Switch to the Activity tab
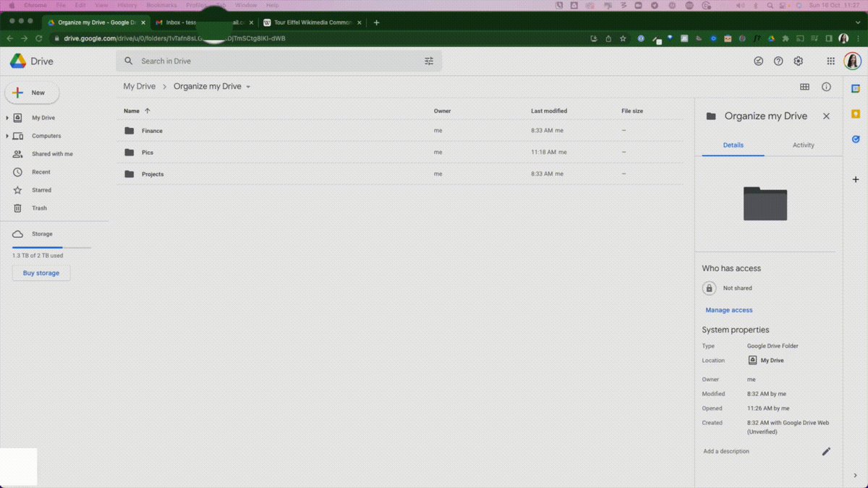The height and width of the screenshot is (488, 868). pos(803,145)
